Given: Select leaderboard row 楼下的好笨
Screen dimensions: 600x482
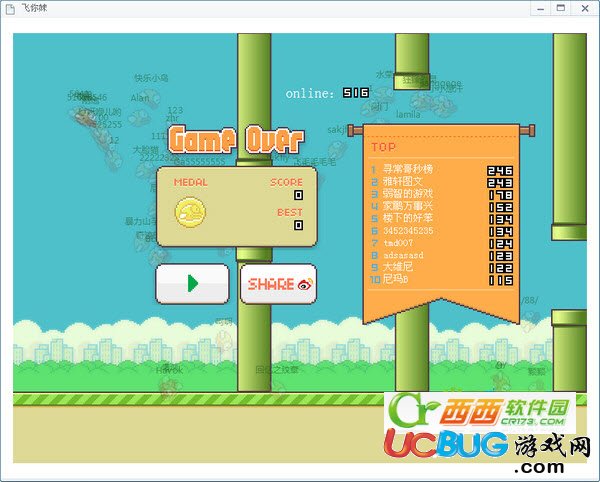Looking at the screenshot, I should coord(442,218).
